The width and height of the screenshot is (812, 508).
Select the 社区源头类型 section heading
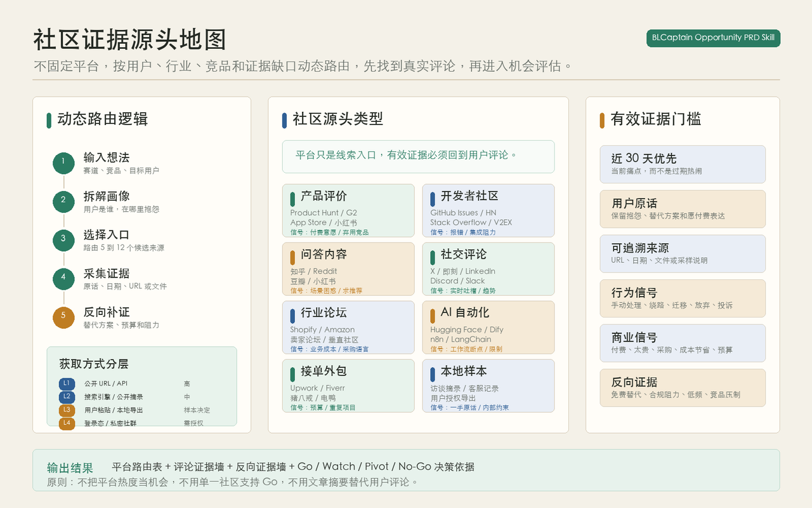click(x=338, y=119)
